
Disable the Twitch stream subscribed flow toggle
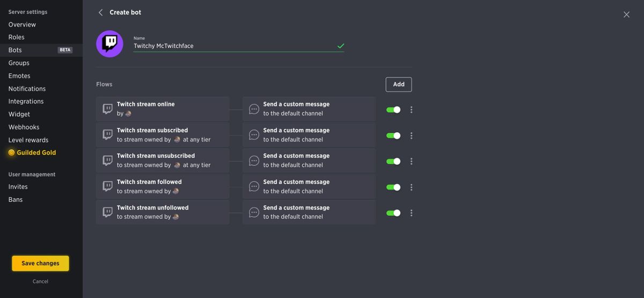coord(393,135)
